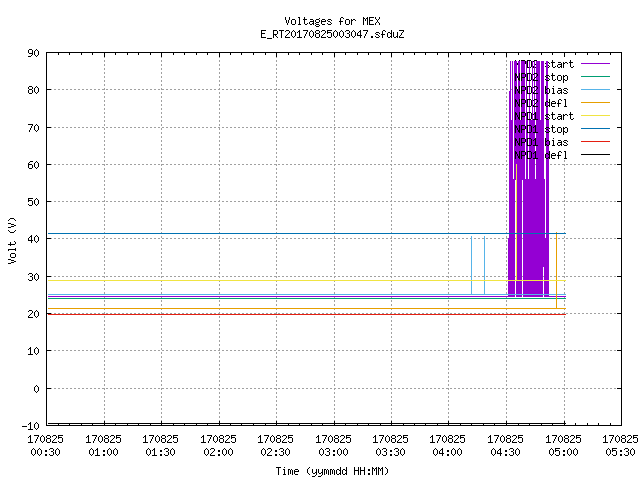Click the 'NPD1 stop' legend label
The height and width of the screenshot is (480, 640).
pos(541,129)
